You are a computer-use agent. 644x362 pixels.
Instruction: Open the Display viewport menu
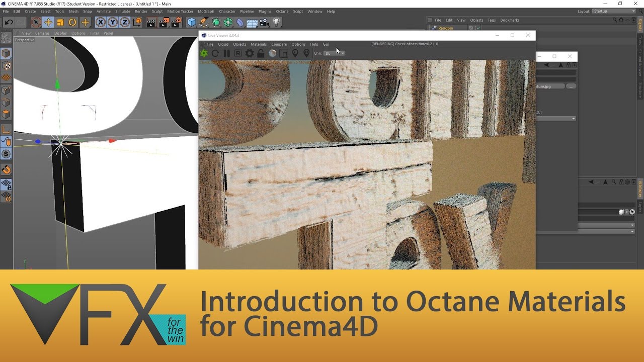tap(60, 33)
